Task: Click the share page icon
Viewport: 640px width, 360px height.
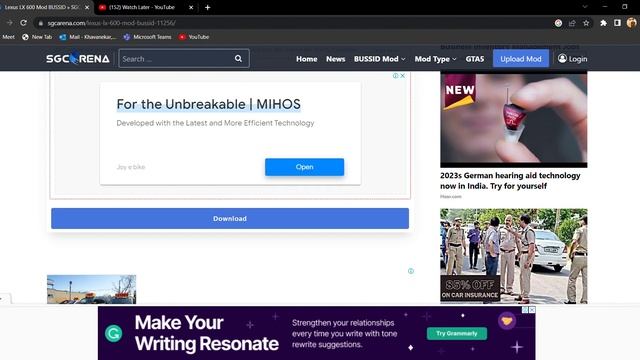Action: tap(572, 23)
